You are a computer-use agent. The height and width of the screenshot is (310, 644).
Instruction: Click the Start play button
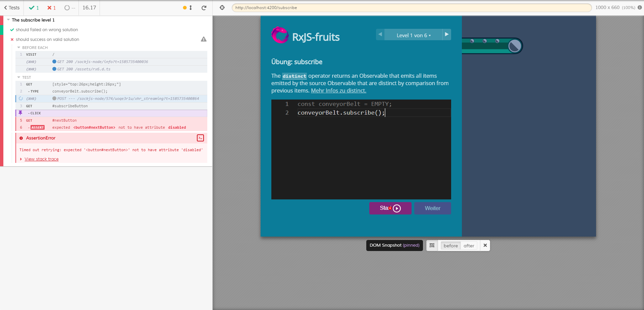390,208
